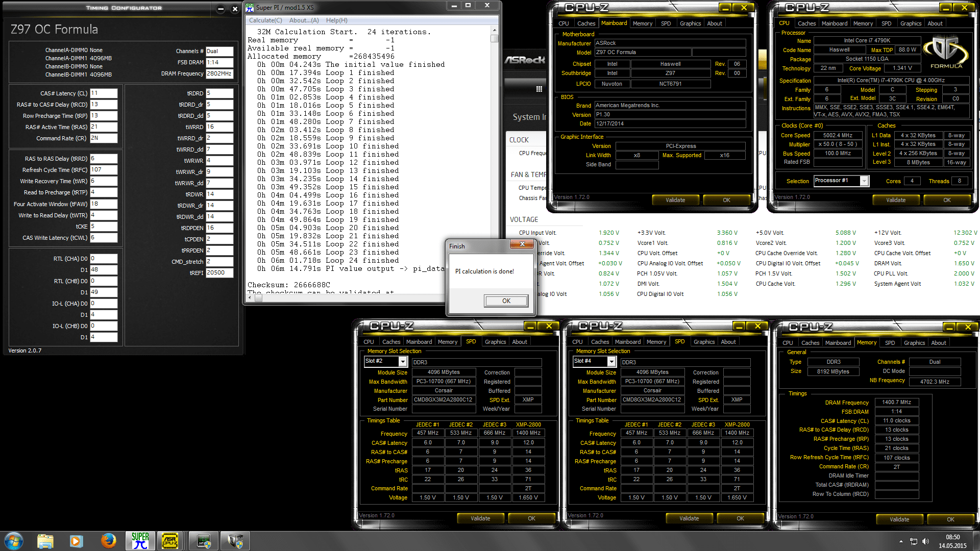This screenshot has width=980, height=551.
Task: Switch to Caches tab in top-right CPU-Z
Action: pos(806,23)
